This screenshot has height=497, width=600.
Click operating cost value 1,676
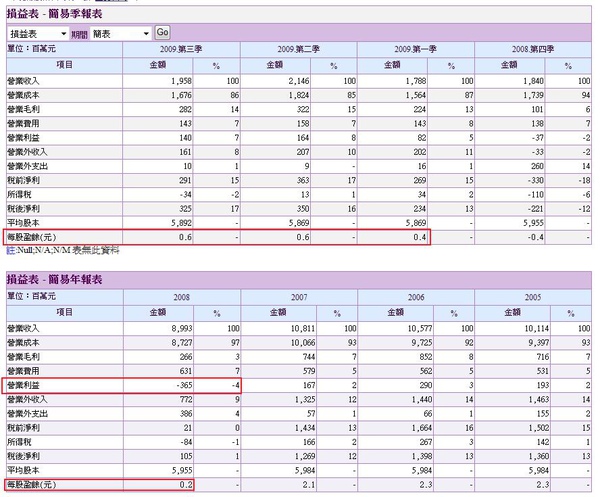pyautogui.click(x=181, y=95)
